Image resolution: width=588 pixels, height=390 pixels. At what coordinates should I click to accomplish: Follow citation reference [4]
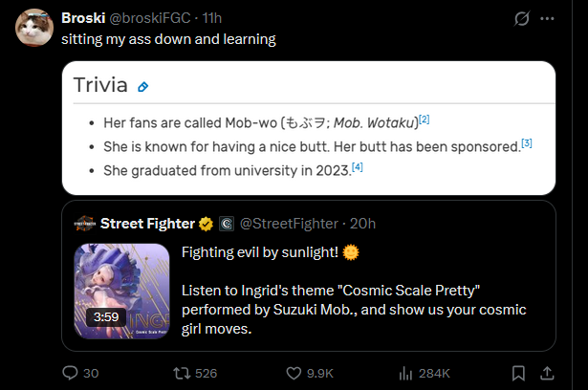click(x=358, y=167)
